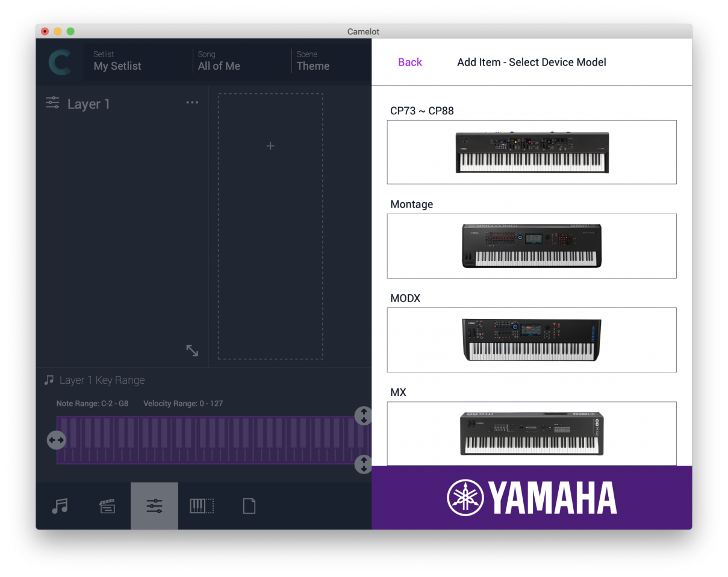Screen dimensions: 728x577
Task: Select the CP73 ~ CP88 keyboard model
Action: coord(532,152)
